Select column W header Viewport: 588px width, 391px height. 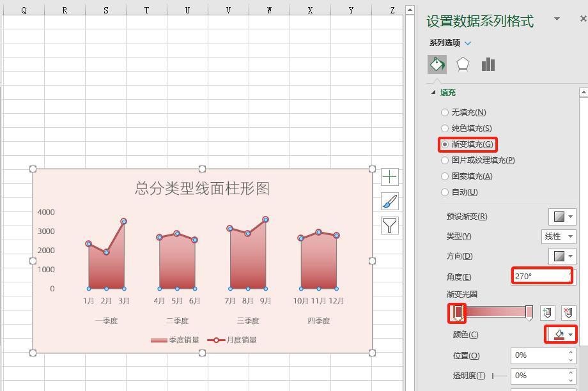click(269, 10)
